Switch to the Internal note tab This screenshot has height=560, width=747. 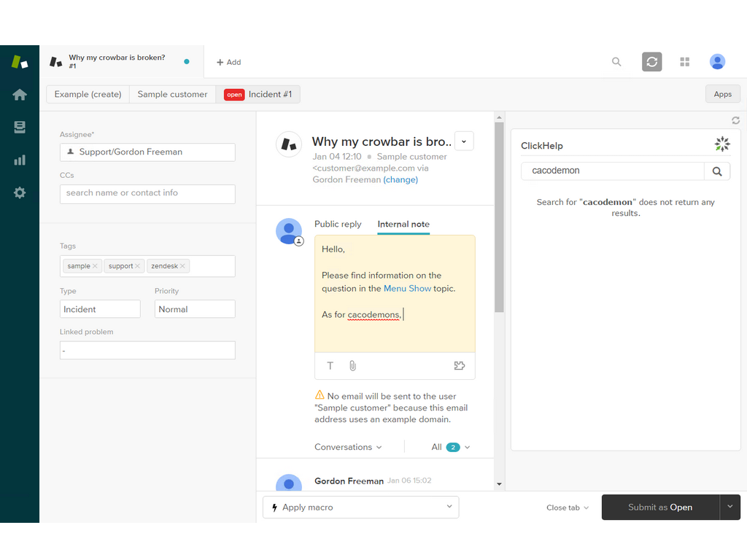[403, 224]
